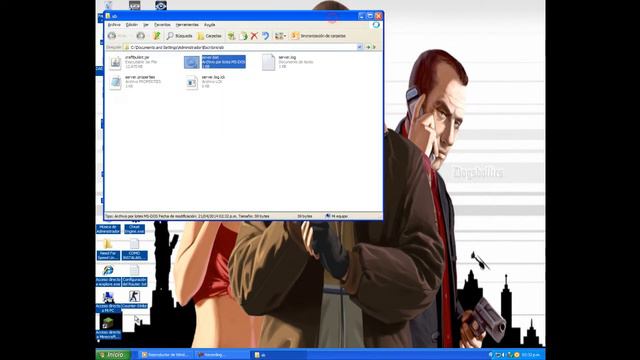
Task: Click the system tray clock
Action: tap(531, 355)
